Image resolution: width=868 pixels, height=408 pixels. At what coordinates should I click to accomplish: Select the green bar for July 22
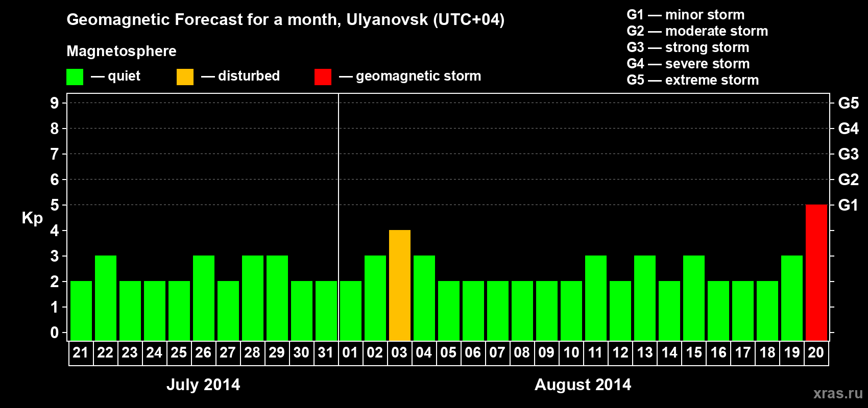pyautogui.click(x=105, y=298)
